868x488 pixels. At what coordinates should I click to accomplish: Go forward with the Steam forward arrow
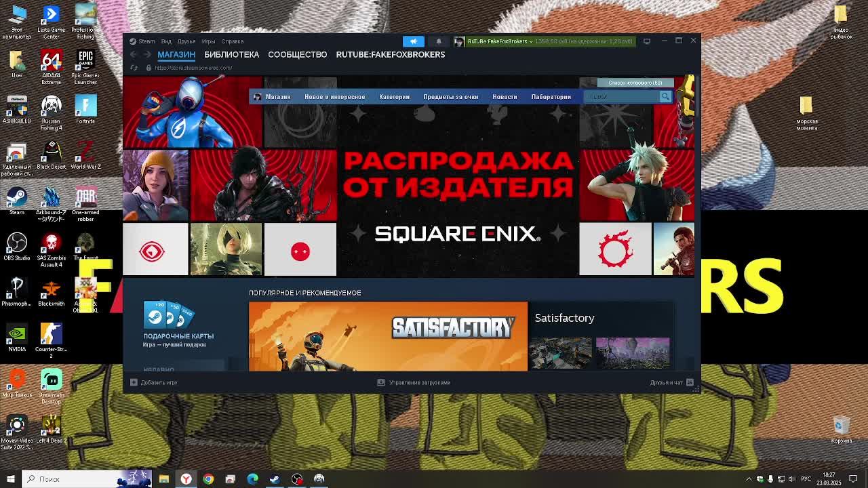click(x=147, y=54)
